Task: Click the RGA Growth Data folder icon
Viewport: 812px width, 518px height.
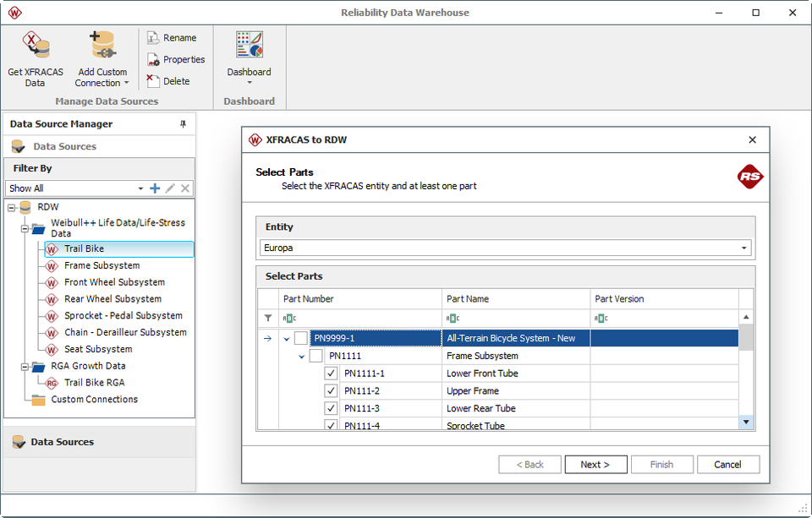Action: pos(38,367)
